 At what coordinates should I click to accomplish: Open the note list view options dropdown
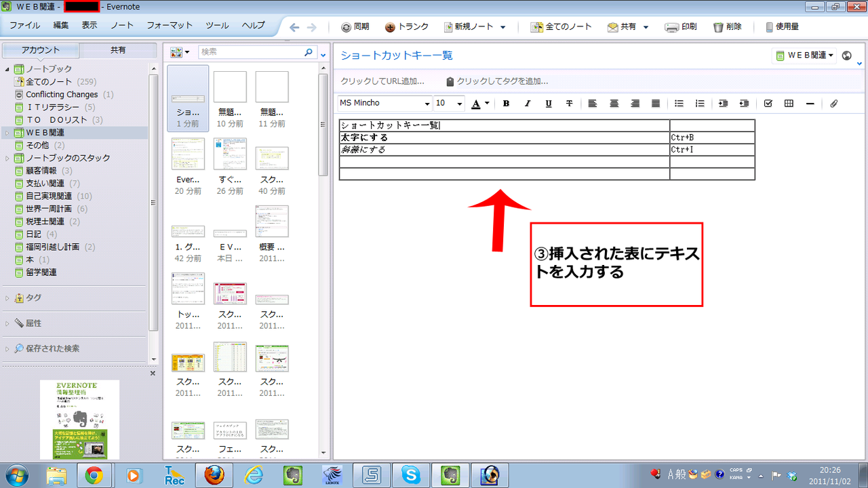(181, 52)
